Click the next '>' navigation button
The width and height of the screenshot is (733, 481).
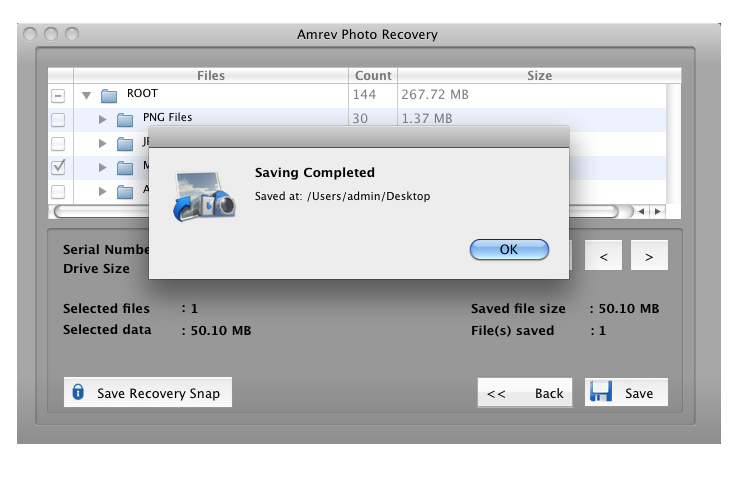(649, 255)
